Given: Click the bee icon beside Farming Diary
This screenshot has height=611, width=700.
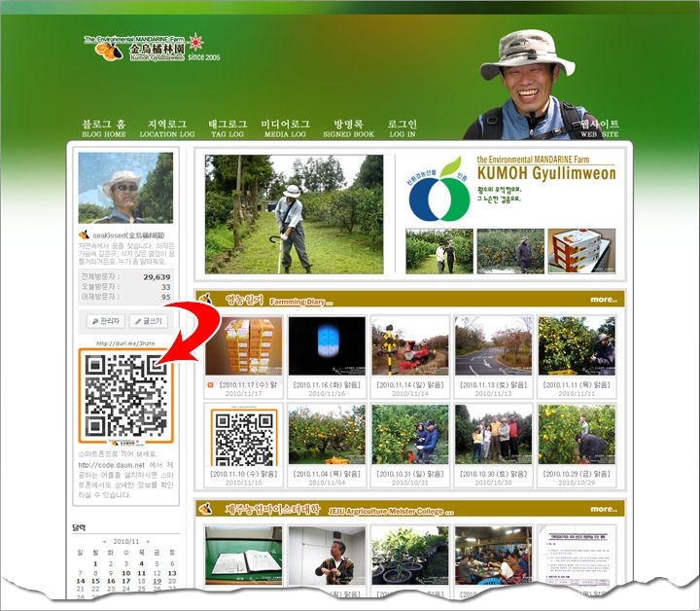Looking at the screenshot, I should pos(206,299).
